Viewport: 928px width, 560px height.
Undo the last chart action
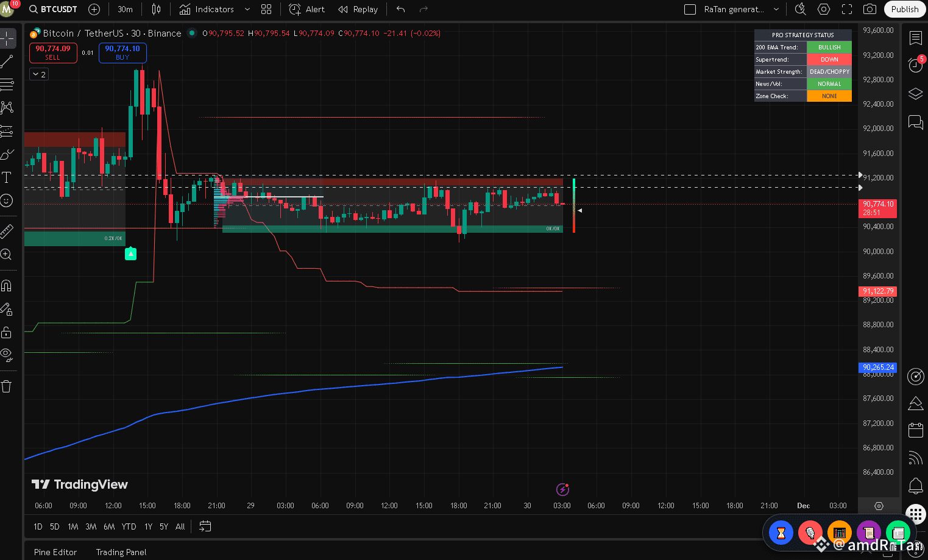point(400,9)
